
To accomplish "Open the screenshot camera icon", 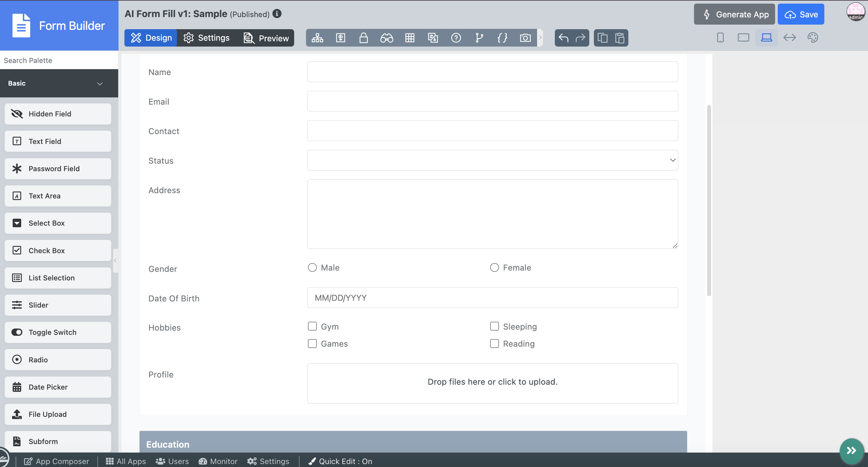I will point(525,38).
